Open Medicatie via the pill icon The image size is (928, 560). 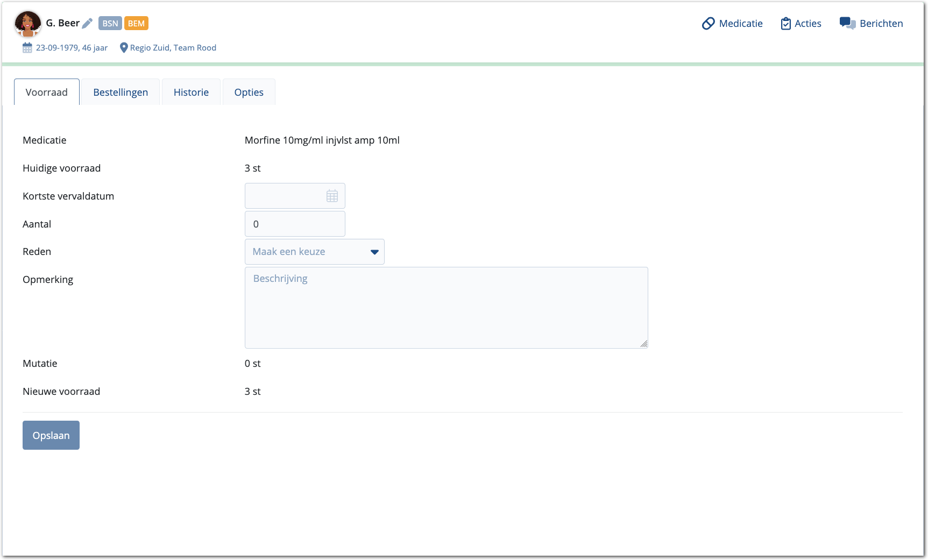[708, 24]
